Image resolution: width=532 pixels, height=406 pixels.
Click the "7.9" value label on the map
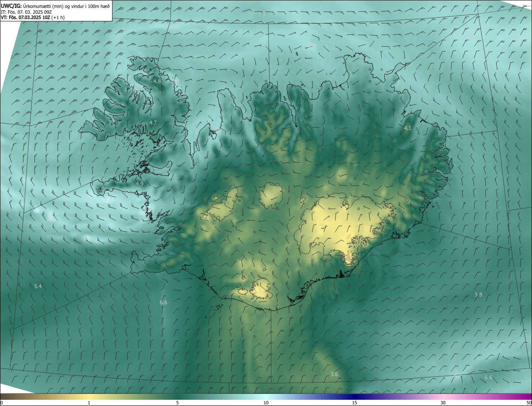click(x=261, y=15)
